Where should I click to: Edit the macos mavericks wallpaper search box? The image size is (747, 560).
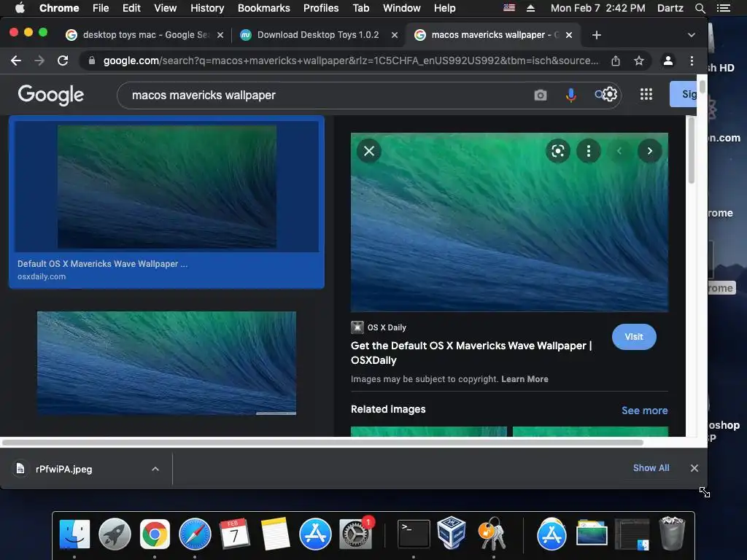coord(324,96)
